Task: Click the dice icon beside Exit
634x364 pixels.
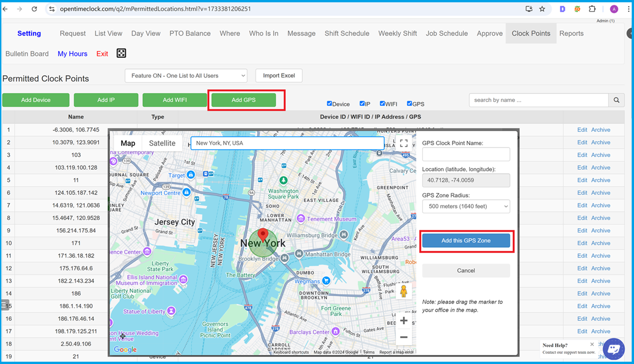Action: (121, 53)
